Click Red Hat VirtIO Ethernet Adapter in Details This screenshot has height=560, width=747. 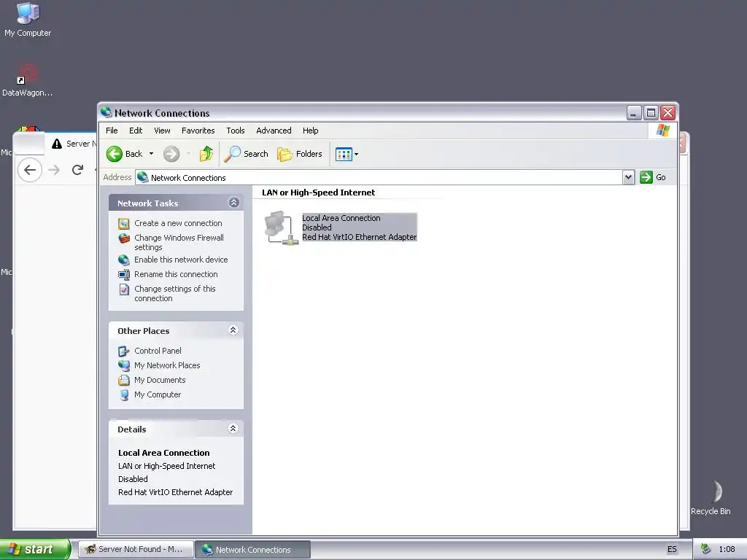click(x=175, y=492)
